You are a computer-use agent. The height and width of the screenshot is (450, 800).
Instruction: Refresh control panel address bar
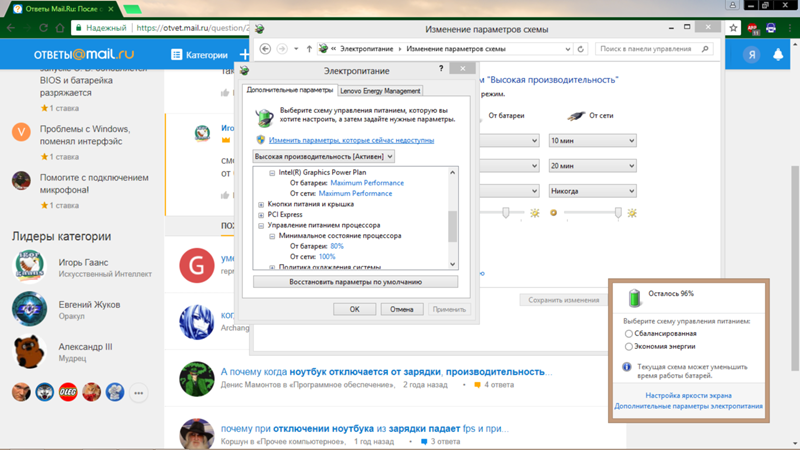pos(581,49)
